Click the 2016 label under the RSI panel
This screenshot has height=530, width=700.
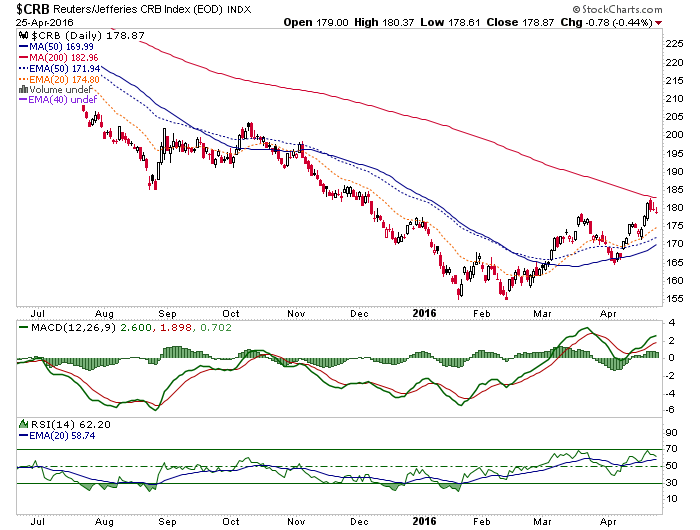coord(424,521)
